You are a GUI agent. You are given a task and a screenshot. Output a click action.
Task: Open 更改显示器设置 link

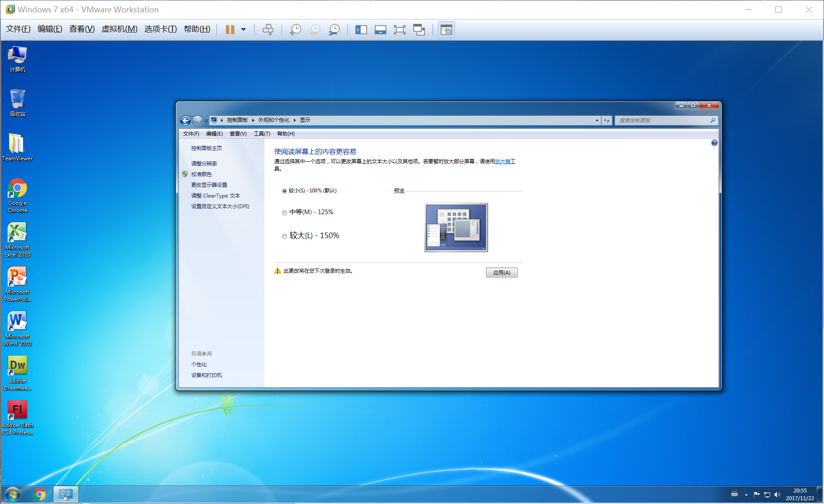(209, 185)
